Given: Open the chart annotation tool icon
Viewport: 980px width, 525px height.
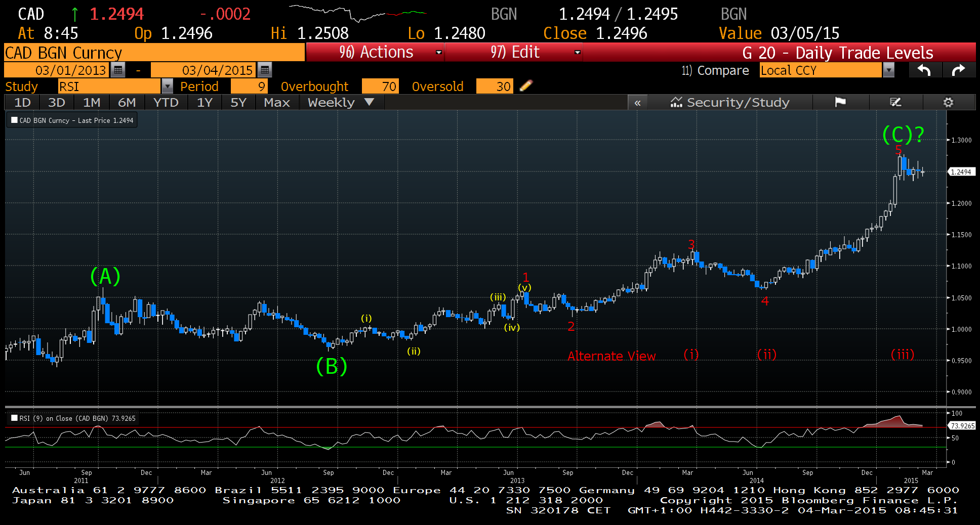Looking at the screenshot, I should 895,102.
